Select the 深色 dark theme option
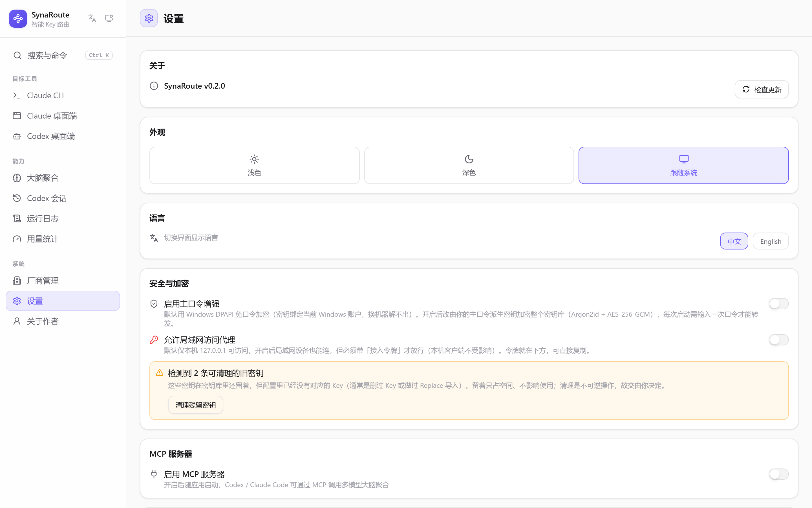This screenshot has height=508, width=812. [469, 165]
